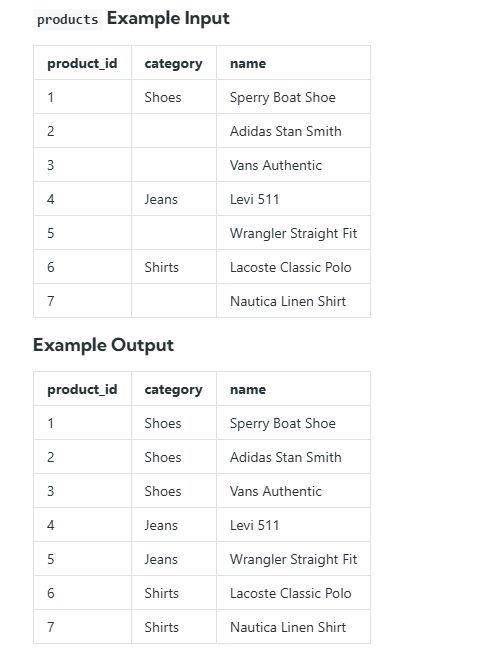Click Shoes category for Adidas in output
This screenshot has width=477, height=672.
pyautogui.click(x=163, y=457)
